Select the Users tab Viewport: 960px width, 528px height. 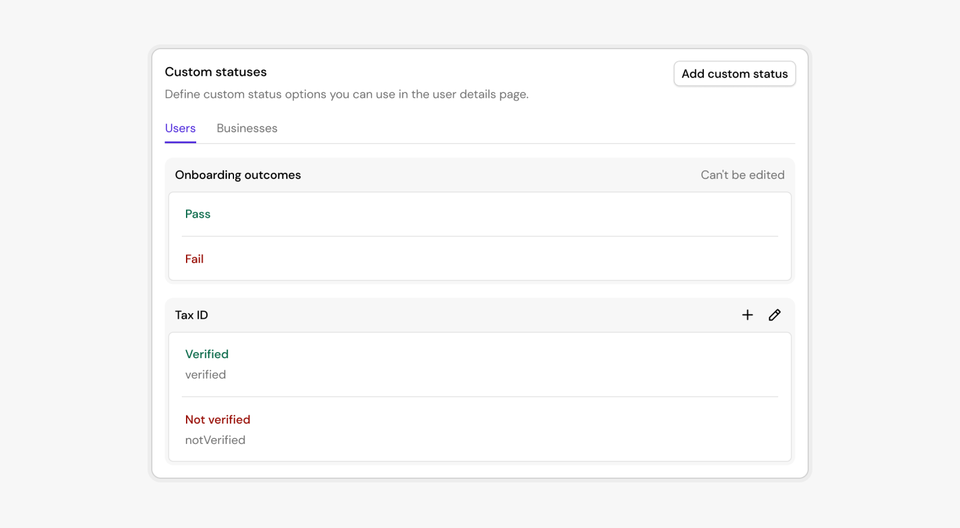[x=180, y=128]
